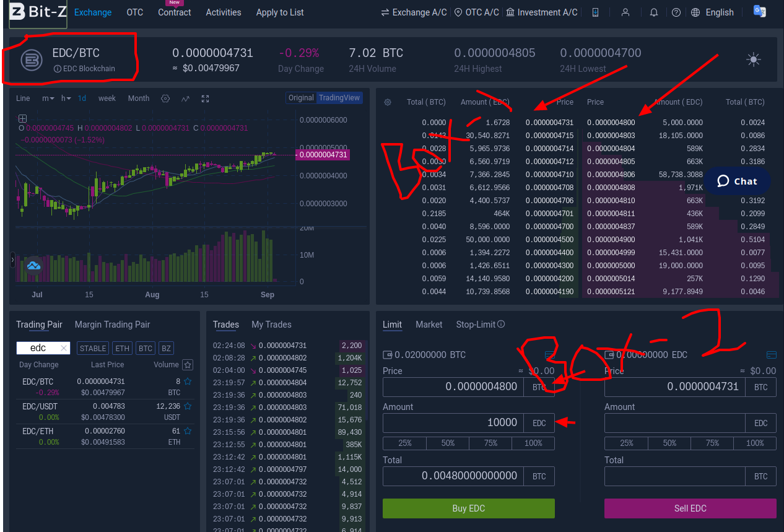Viewport: 784px width, 532px height.
Task: Click the Google Translate icon
Action: [760, 11]
